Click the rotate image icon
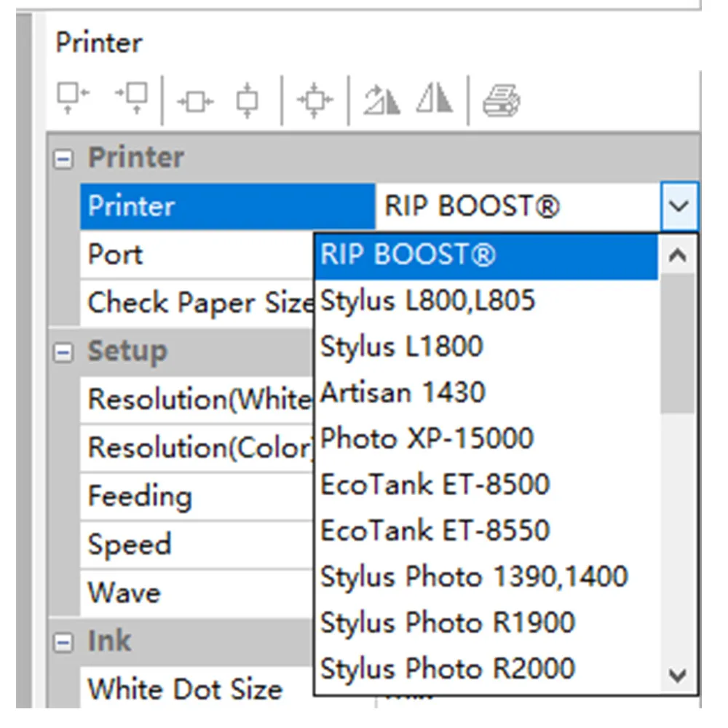Viewport: 728px width, 728px height. pos(382,99)
